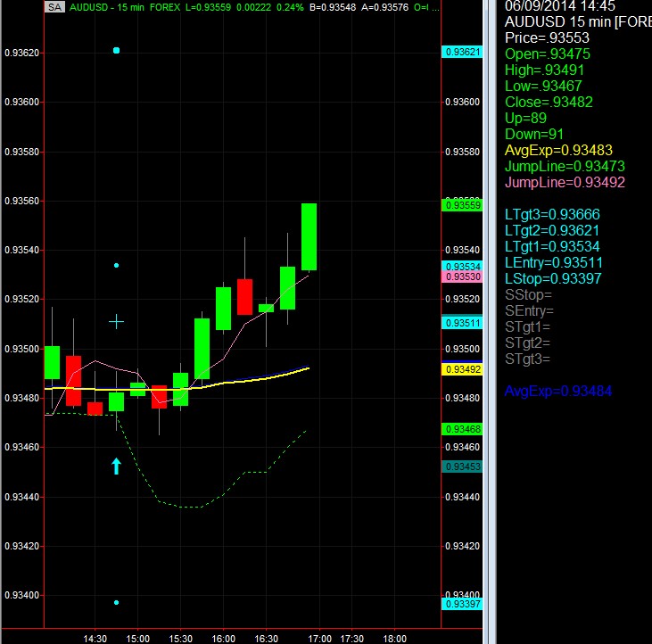The height and width of the screenshot is (644, 652).
Task: Click the pink 0.93530 price axis tag
Action: (x=462, y=277)
